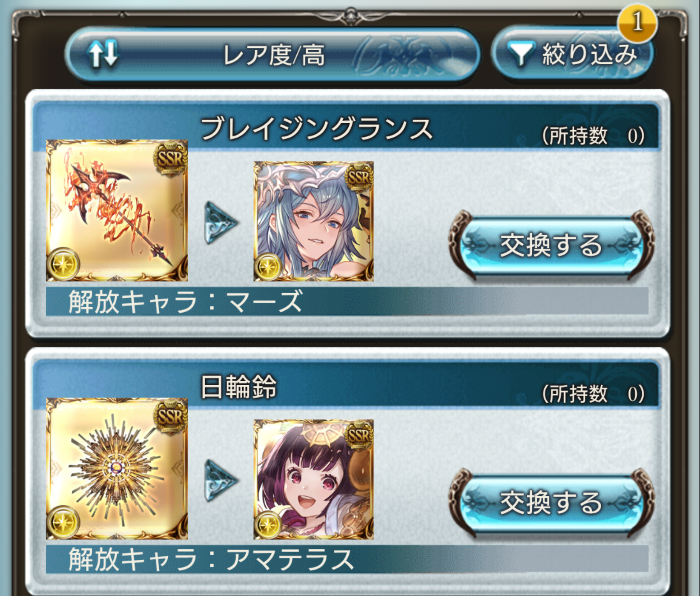Click the ブレイジングランス title header

tap(317, 129)
